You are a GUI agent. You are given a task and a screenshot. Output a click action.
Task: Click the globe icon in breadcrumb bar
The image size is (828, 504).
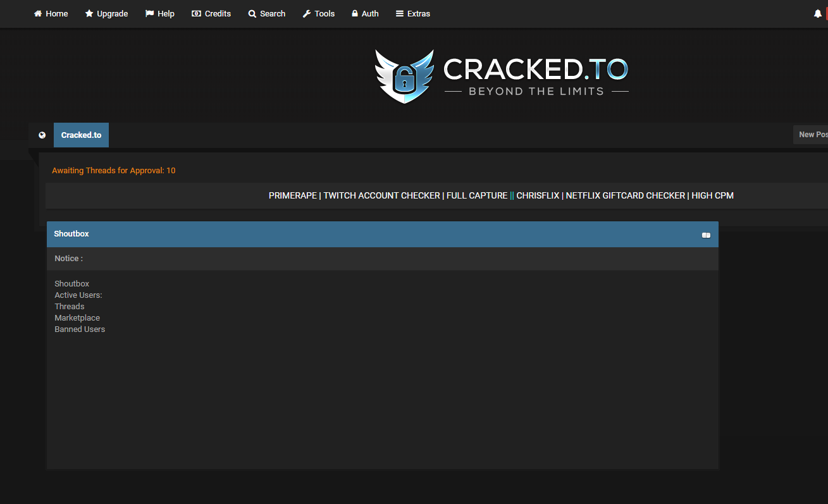tap(42, 135)
